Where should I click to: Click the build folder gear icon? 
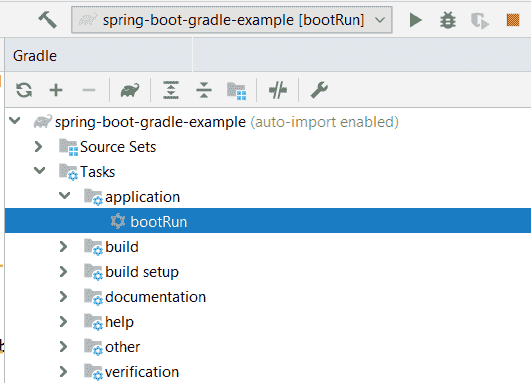93,247
